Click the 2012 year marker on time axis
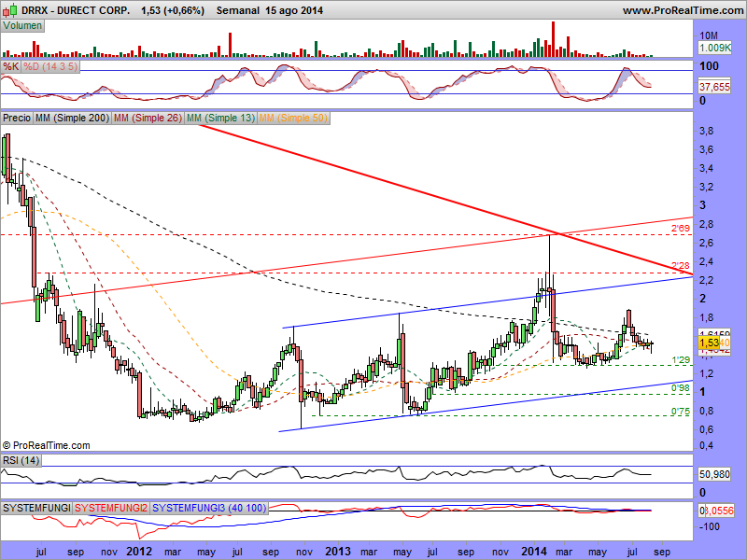747x560 pixels. click(139, 551)
